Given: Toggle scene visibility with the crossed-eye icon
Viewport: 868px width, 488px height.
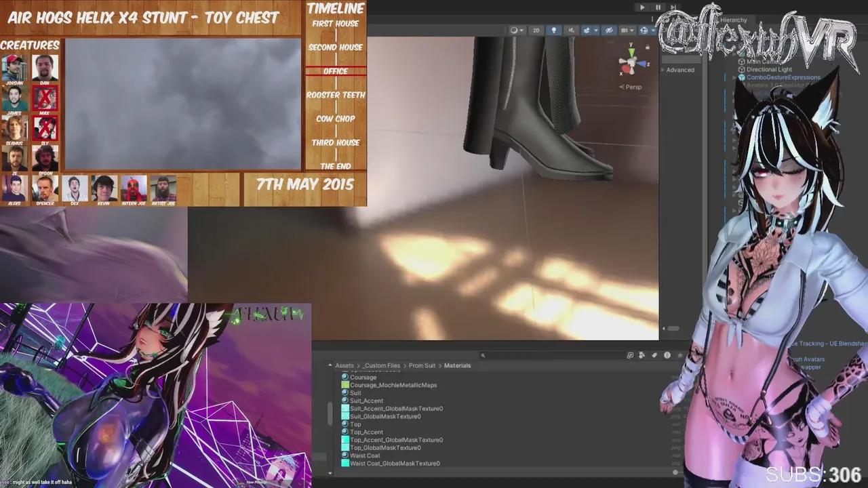Looking at the screenshot, I should tap(609, 30).
